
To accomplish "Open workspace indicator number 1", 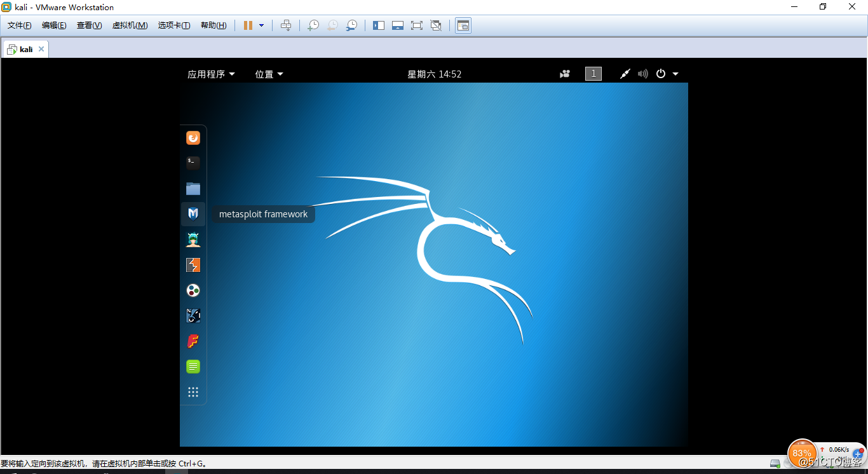I will click(593, 74).
